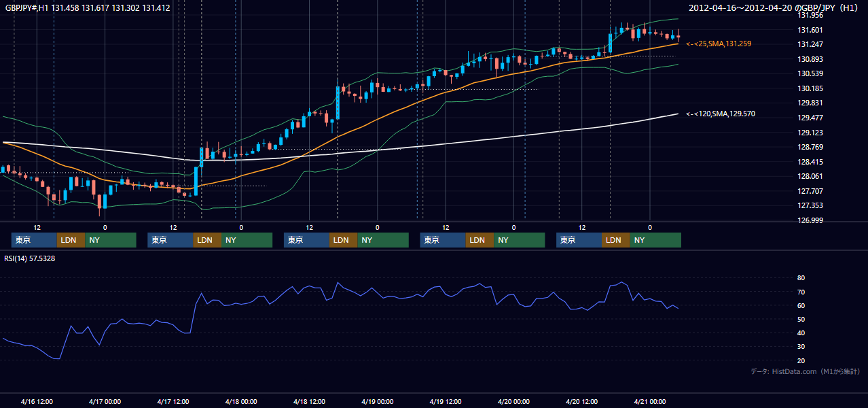Select the 東京 session box for April 20
The image size is (868, 408).
coord(579,240)
